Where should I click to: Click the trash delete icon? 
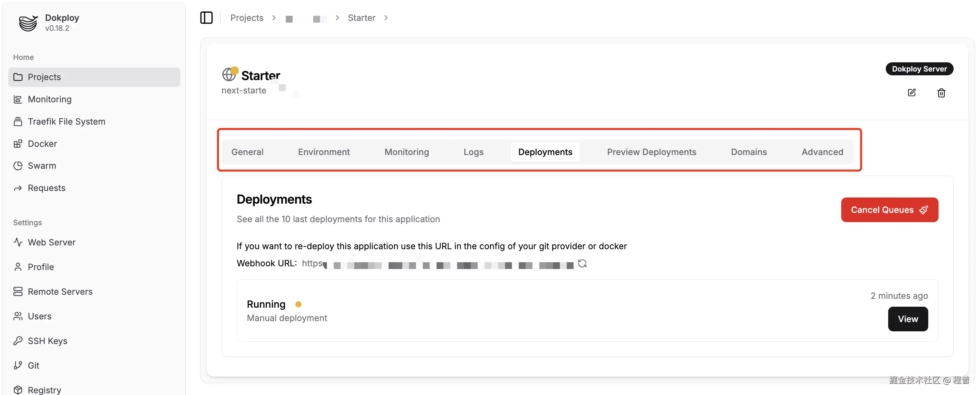point(941,93)
